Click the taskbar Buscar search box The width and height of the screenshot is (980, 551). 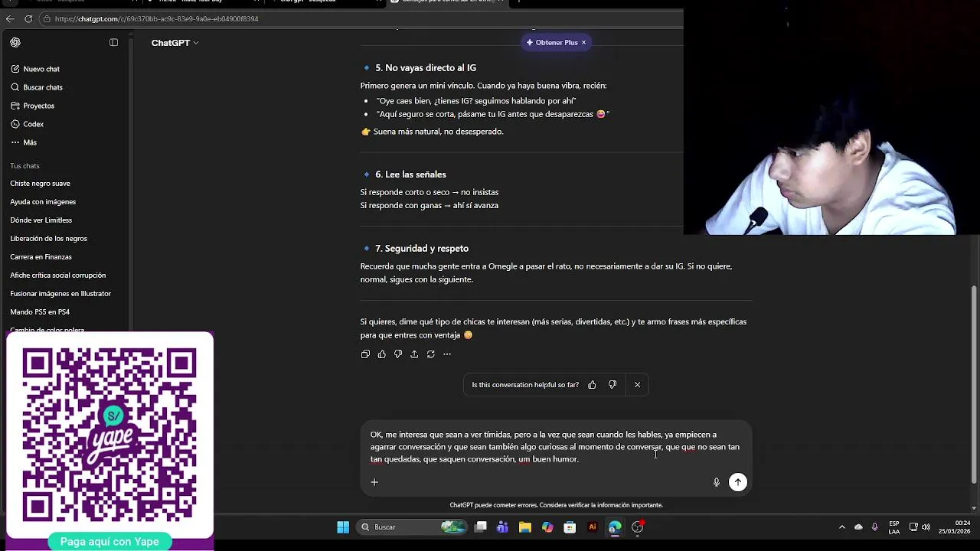tap(413, 527)
